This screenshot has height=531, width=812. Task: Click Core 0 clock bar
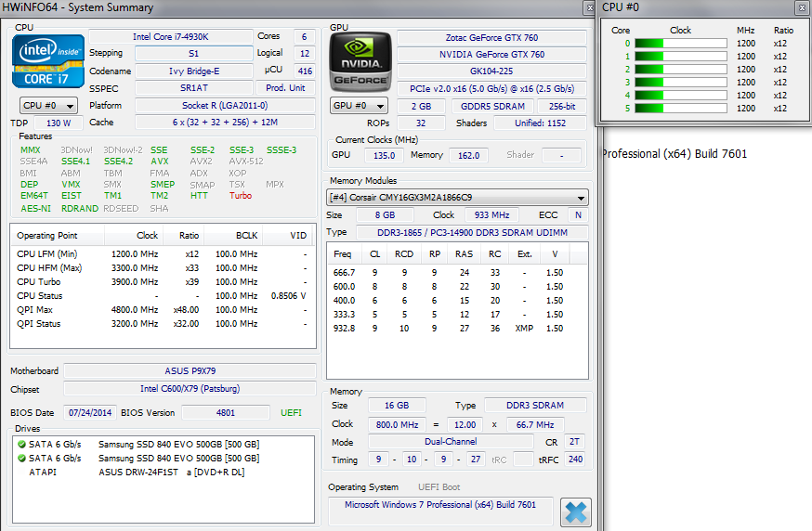(x=681, y=44)
